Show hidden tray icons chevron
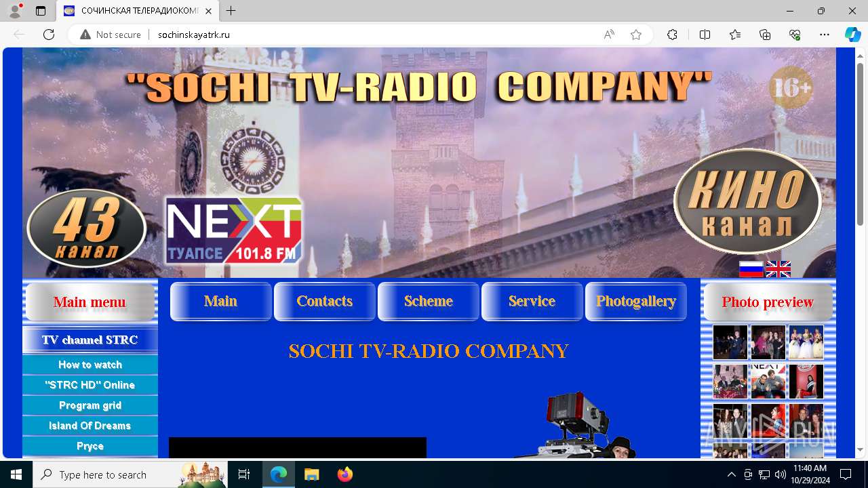The height and width of the screenshot is (488, 868). click(731, 474)
